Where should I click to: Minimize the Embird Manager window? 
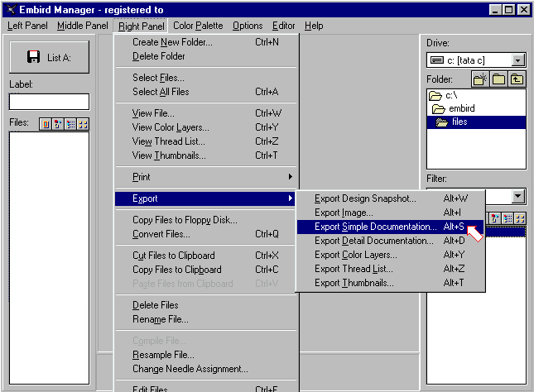pos(496,10)
